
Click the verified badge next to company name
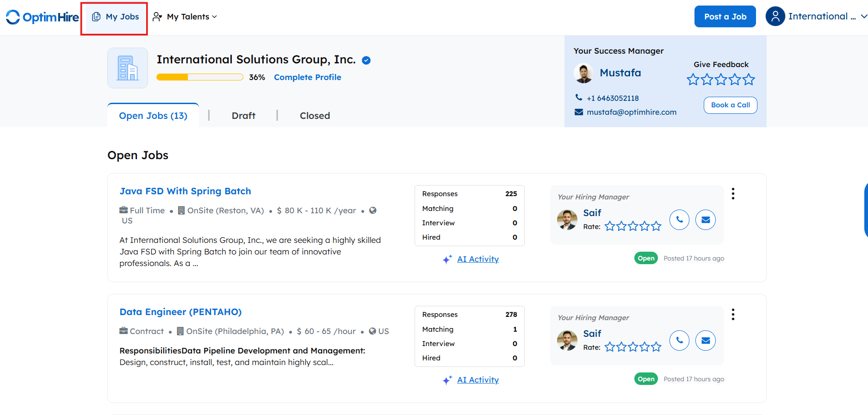pyautogui.click(x=366, y=60)
